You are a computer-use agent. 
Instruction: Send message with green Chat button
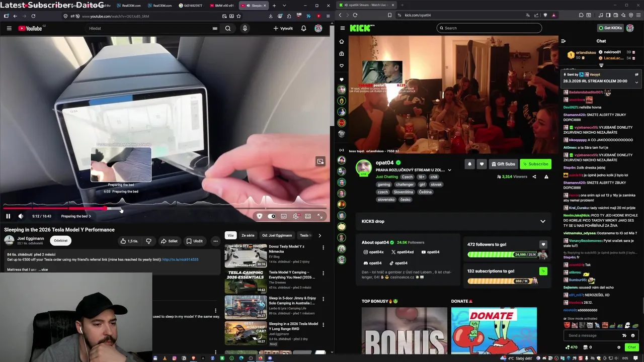coord(631,347)
